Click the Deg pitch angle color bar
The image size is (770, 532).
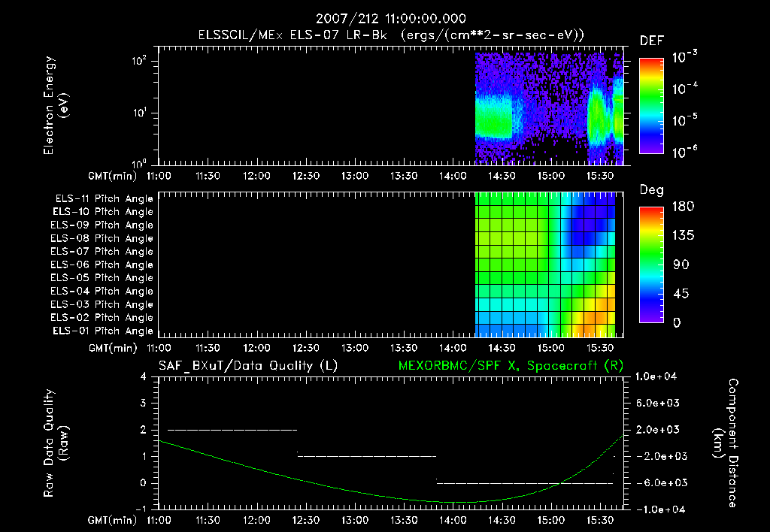pyautogui.click(x=652, y=265)
